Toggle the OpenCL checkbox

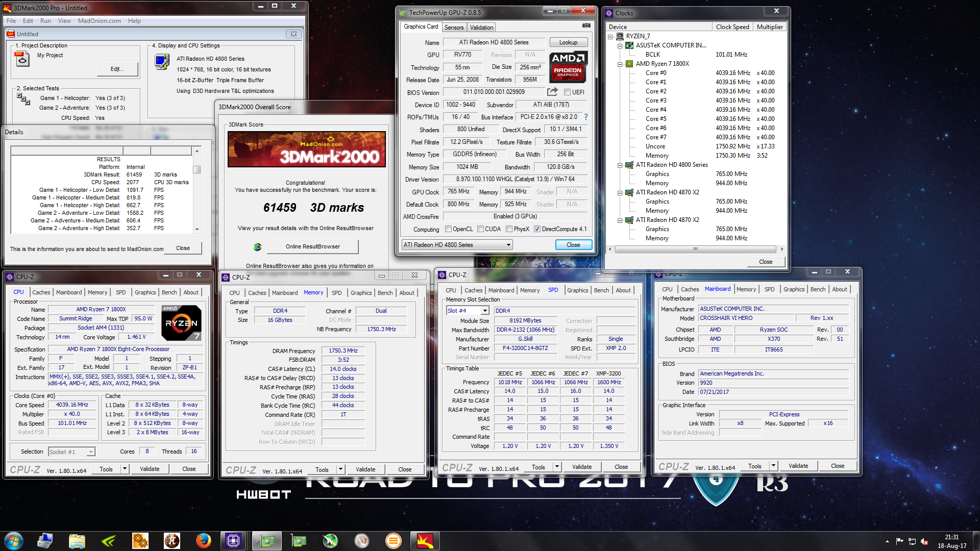(448, 229)
